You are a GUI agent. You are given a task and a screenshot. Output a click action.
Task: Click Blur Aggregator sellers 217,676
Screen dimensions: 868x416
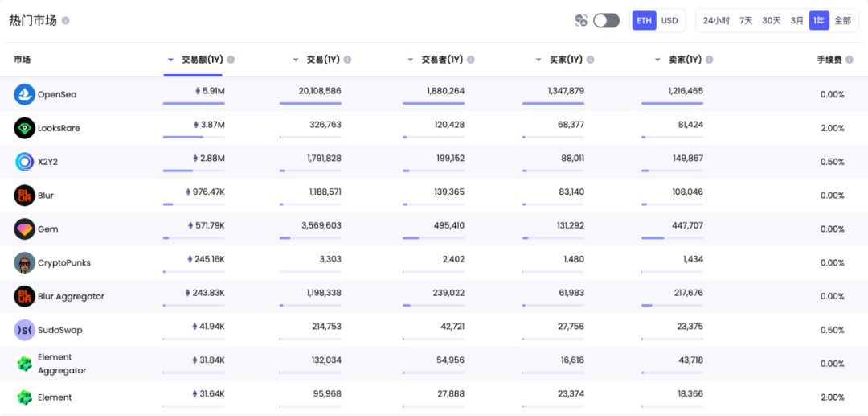[687, 293]
